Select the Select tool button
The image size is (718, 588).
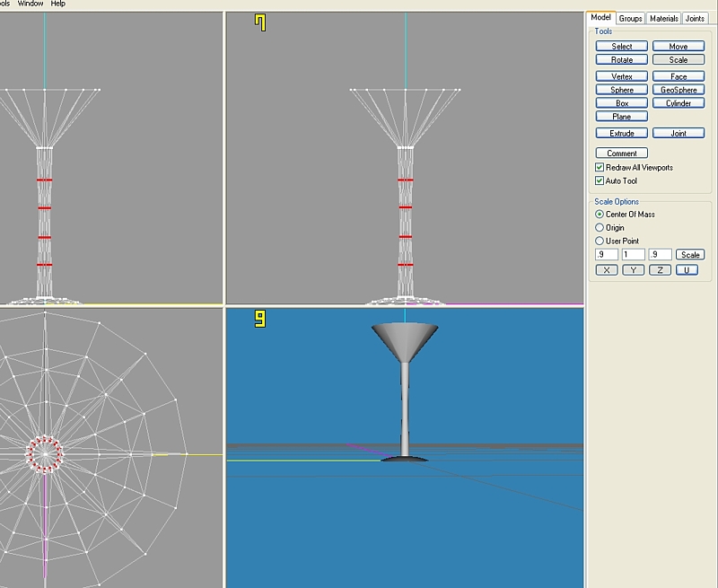pyautogui.click(x=621, y=46)
